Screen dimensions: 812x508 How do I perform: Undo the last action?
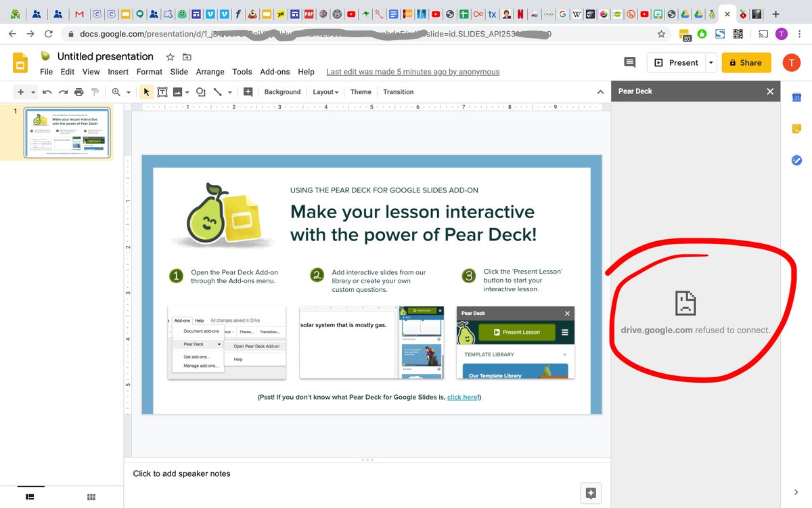click(47, 92)
